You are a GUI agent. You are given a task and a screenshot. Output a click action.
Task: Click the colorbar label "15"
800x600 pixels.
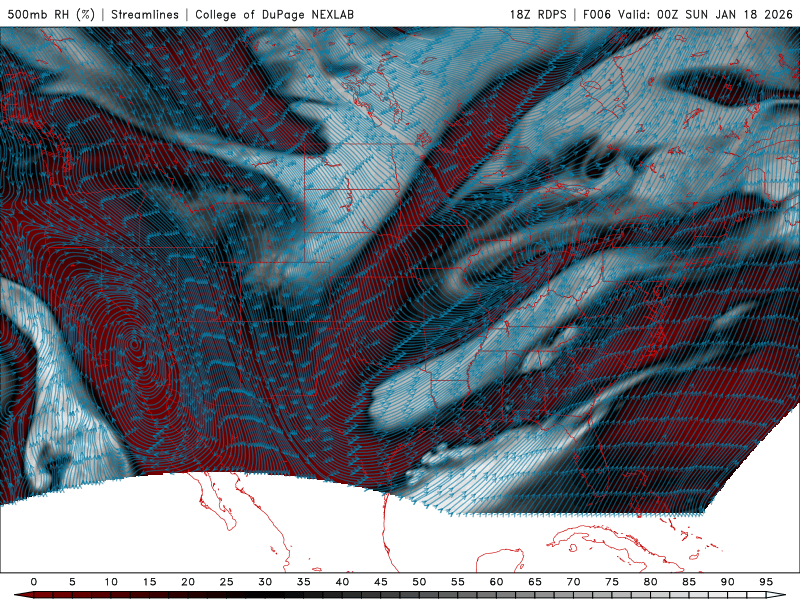pyautogui.click(x=149, y=582)
